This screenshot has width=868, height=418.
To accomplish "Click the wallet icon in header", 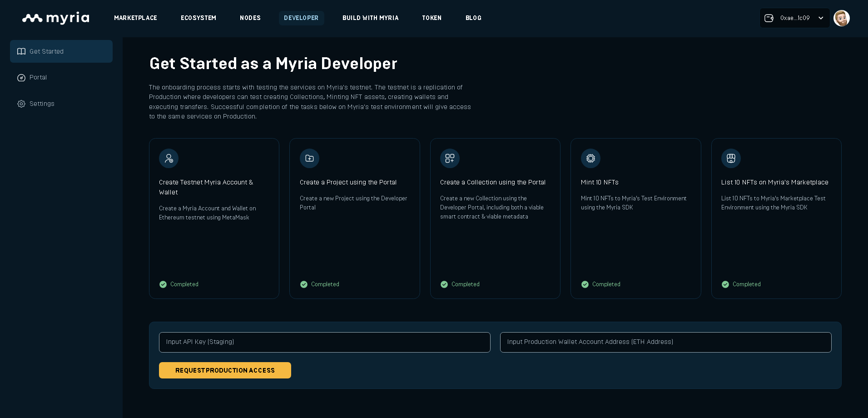I will pos(769,18).
